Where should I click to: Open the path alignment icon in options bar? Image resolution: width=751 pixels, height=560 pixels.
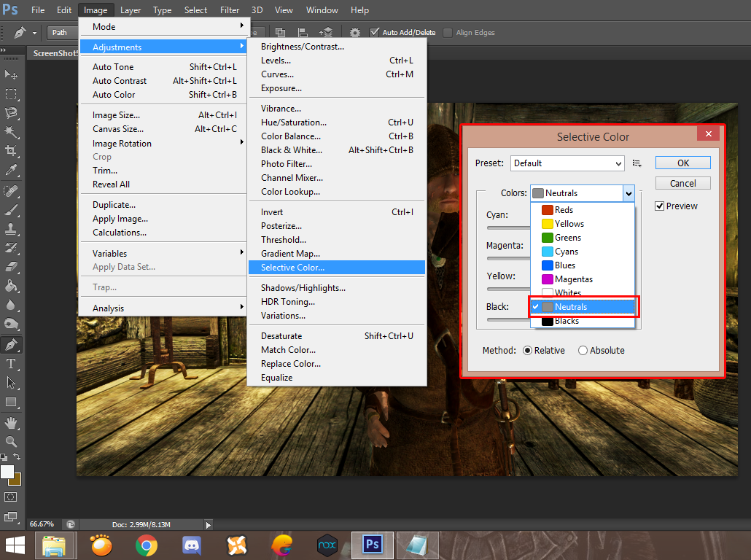point(303,33)
